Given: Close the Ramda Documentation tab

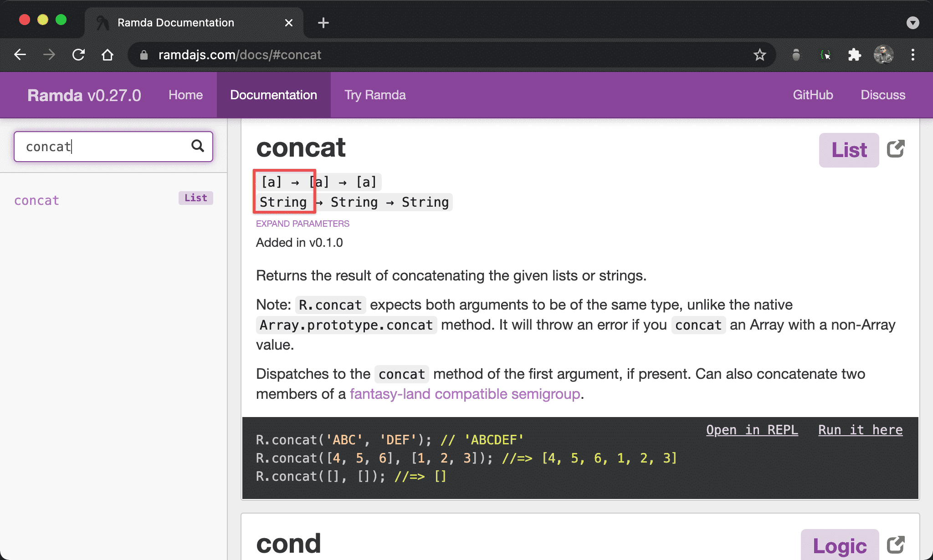Looking at the screenshot, I should 288,23.
